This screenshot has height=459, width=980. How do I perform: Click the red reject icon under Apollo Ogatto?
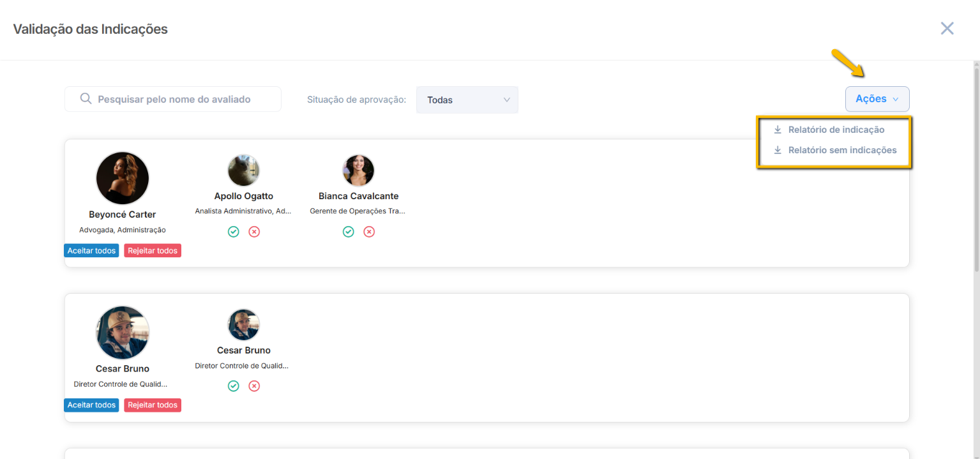tap(254, 232)
